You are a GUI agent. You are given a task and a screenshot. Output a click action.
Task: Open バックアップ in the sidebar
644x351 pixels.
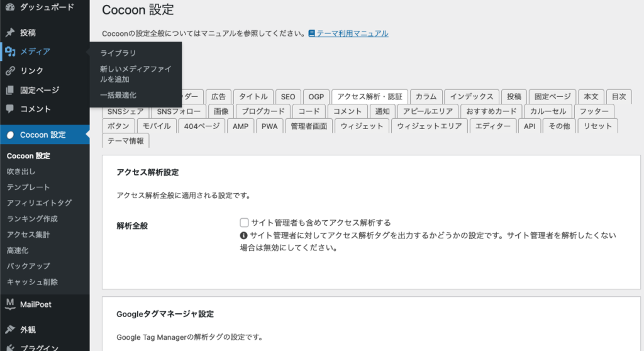pos(28,266)
